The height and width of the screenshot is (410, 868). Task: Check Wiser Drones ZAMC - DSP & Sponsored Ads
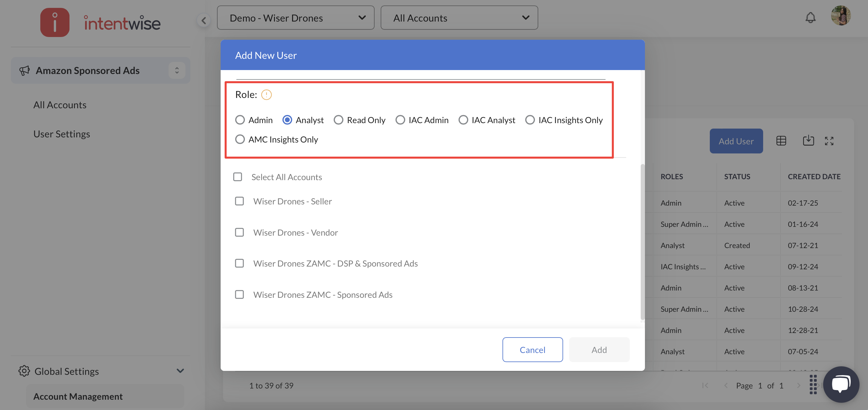[239, 263]
